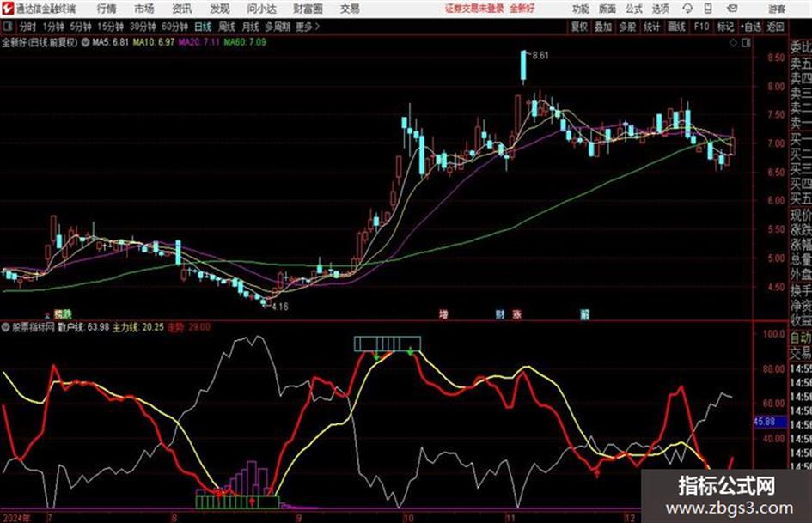Click the 涨 event marker on chart
Image resolution: width=812 pixels, height=523 pixels.
(x=516, y=314)
